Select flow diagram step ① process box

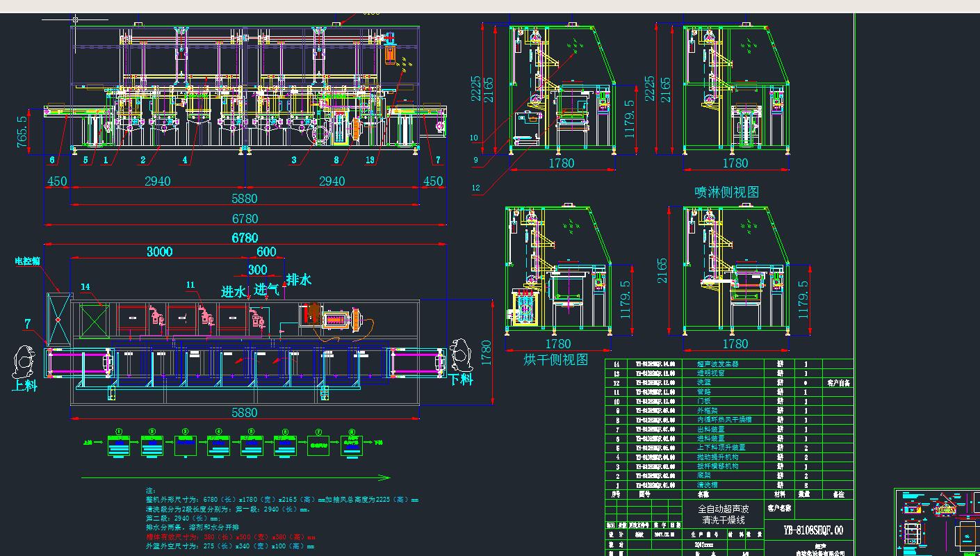118,445
